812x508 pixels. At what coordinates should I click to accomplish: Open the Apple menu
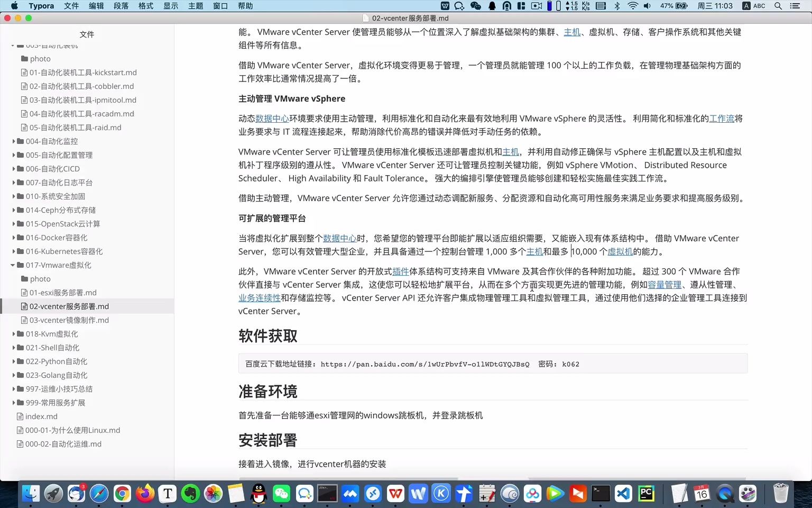point(14,6)
